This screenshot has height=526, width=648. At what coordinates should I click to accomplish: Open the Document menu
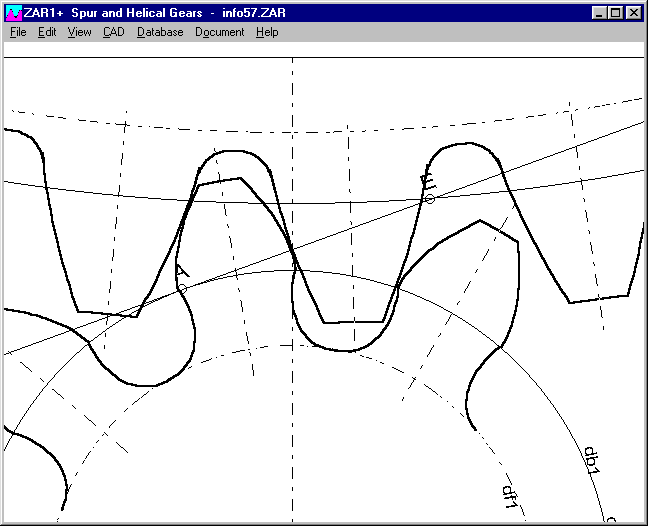(219, 32)
